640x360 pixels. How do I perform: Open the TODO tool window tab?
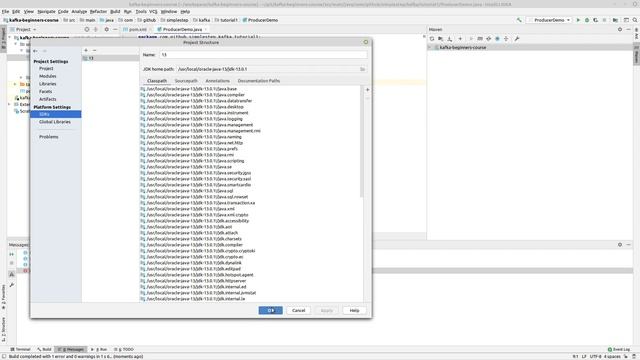point(124,349)
